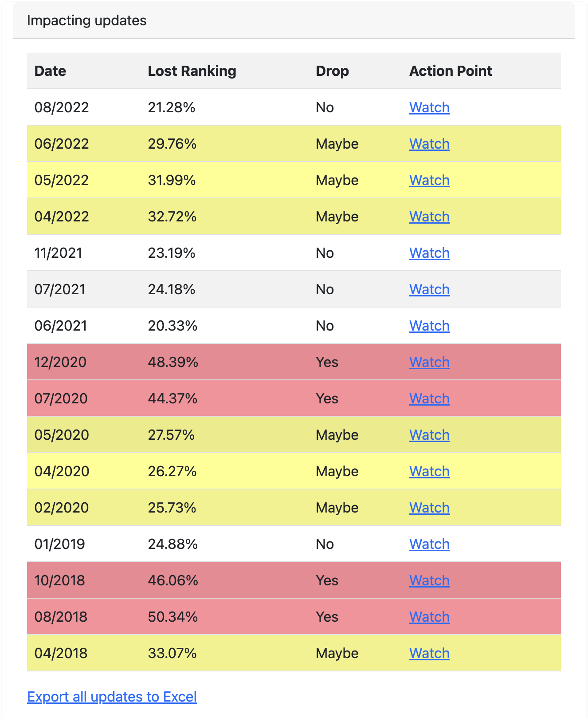Export all updates to Excel
Screen dimensions: 588x718
pos(112,697)
